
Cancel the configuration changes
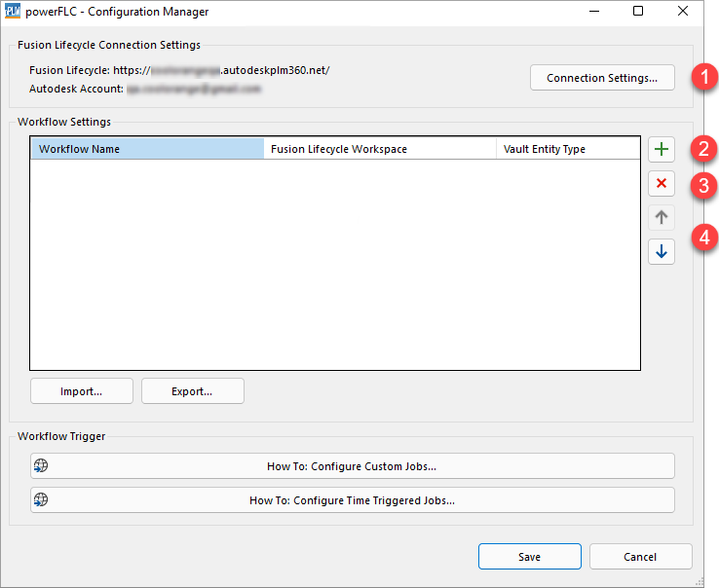(640, 557)
